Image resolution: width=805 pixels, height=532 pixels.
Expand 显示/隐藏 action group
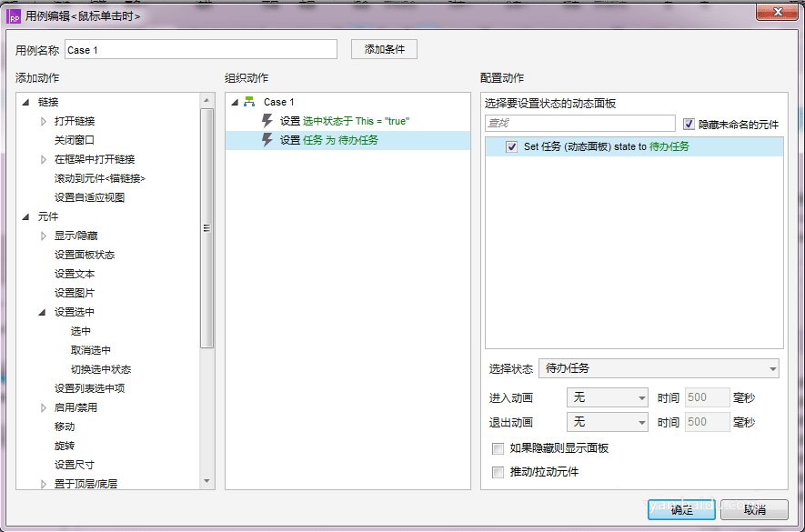pyautogui.click(x=44, y=236)
